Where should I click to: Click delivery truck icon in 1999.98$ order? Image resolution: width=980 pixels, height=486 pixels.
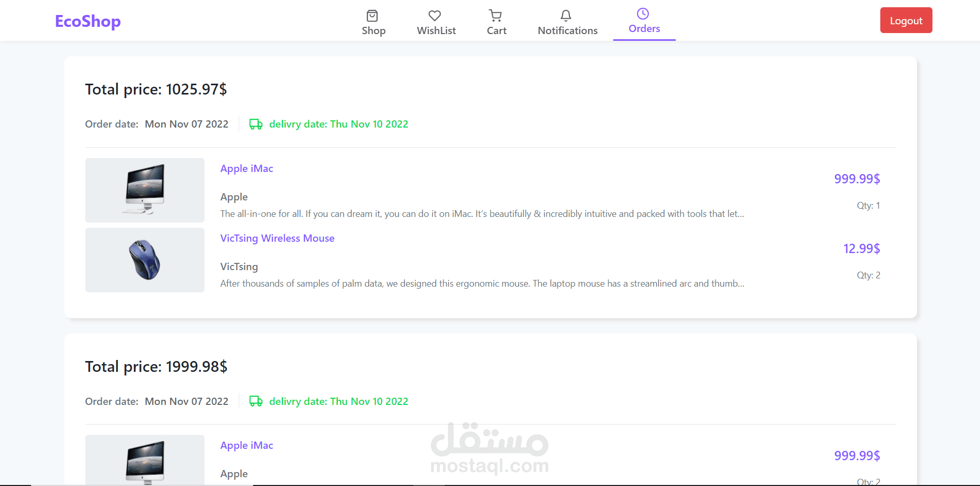coord(256,401)
